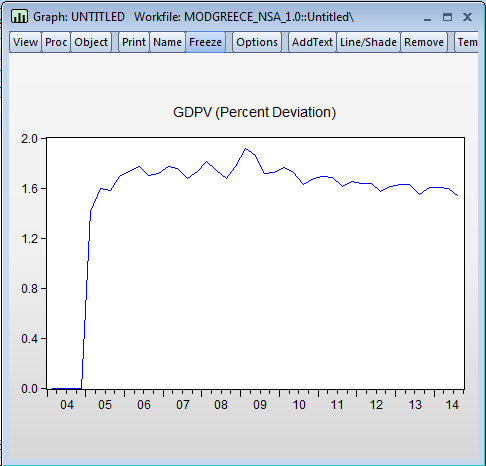Open the View menu button

tap(25, 42)
